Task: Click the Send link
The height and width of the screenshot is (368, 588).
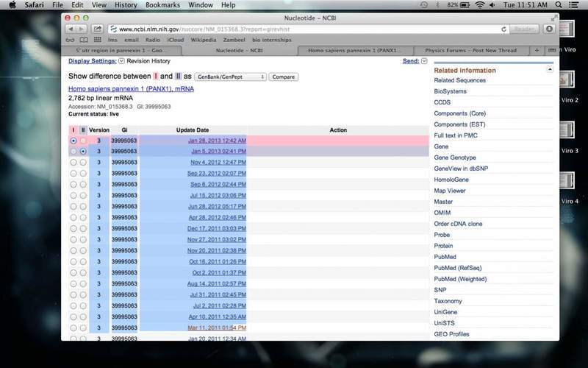Action: pyautogui.click(x=411, y=61)
